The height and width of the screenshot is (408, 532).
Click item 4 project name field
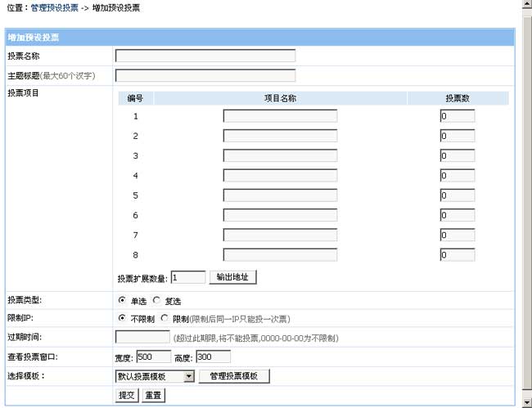[x=280, y=176]
